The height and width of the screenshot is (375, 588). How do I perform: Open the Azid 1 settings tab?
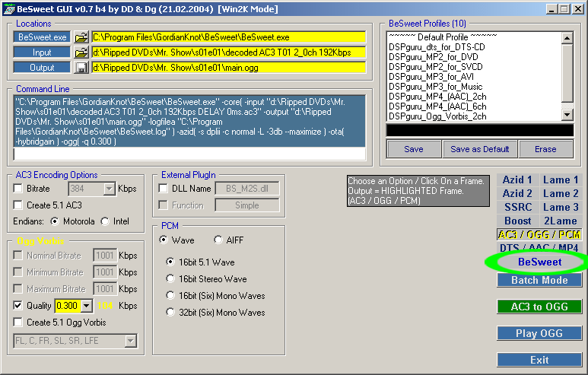[x=517, y=180]
